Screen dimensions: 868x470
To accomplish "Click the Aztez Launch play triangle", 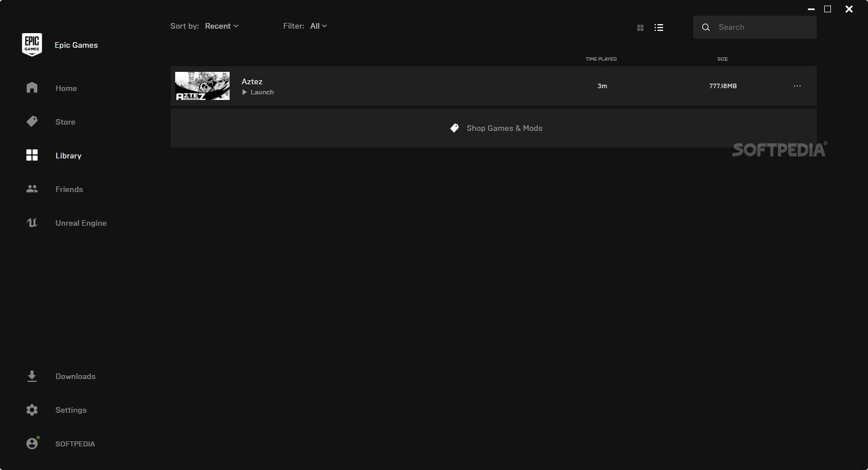I will click(244, 92).
